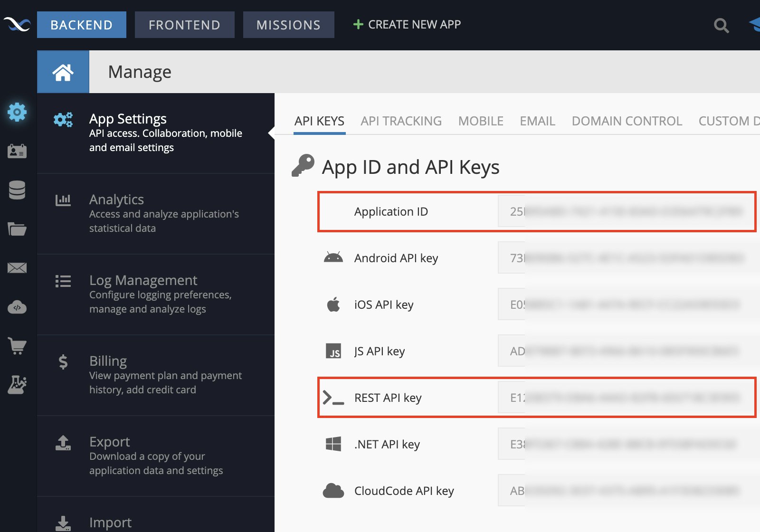
Task: Select the API KEYS tab
Action: pos(319,121)
